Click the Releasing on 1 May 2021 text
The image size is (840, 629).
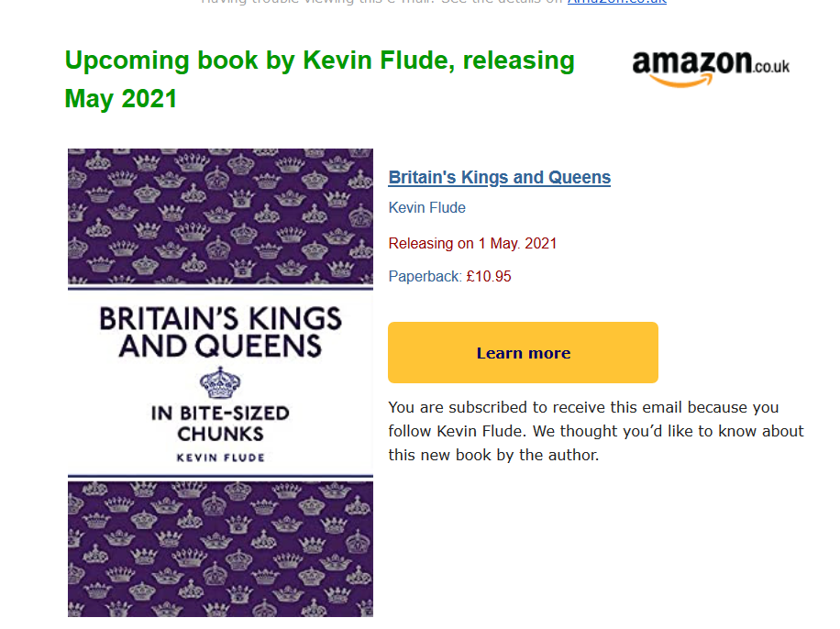point(472,243)
